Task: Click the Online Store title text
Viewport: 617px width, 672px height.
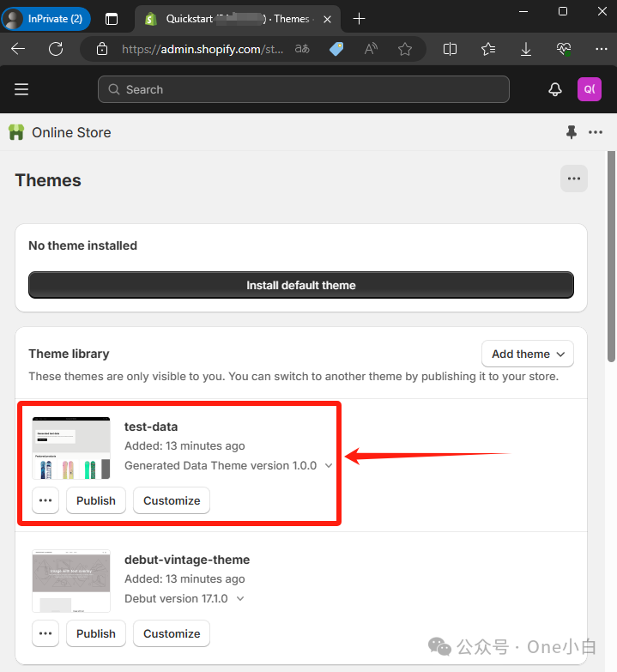Action: point(71,132)
